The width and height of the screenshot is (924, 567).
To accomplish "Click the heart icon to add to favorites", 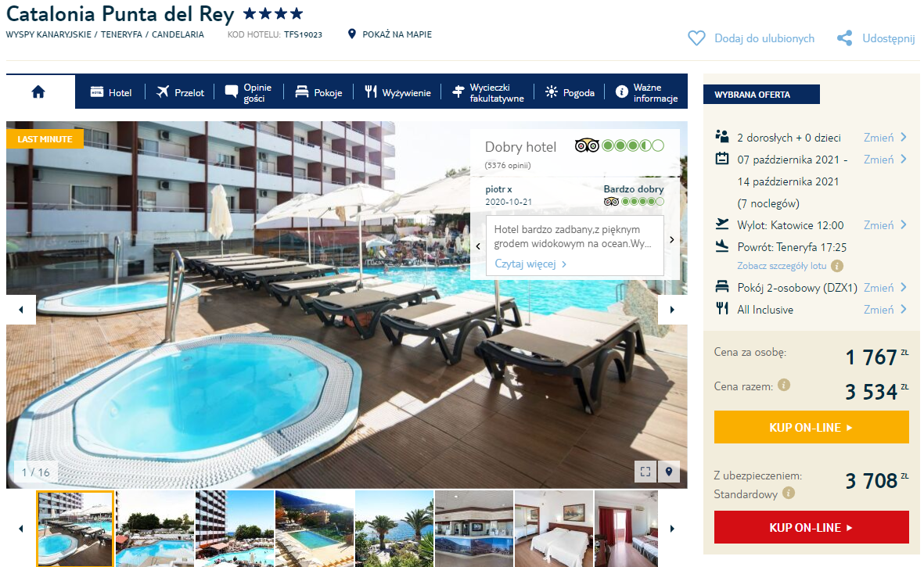I will (x=696, y=38).
